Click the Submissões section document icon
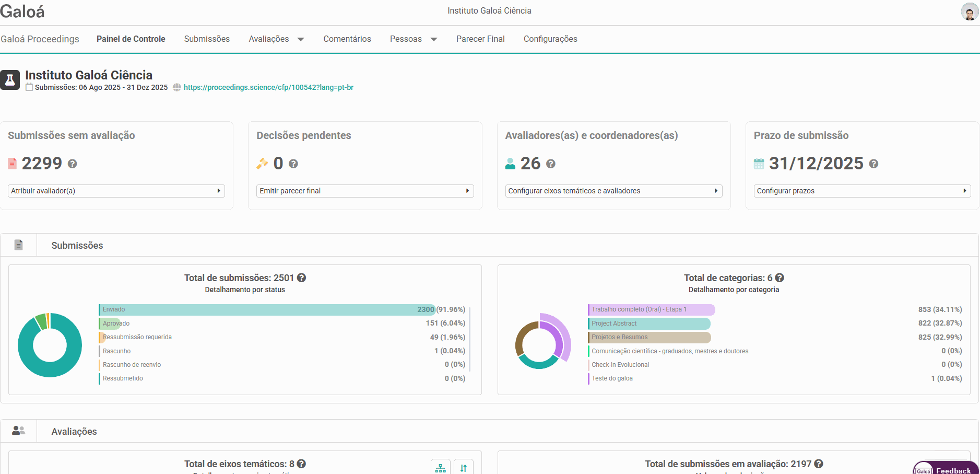Screen dimensions: 980x474 coord(19,245)
